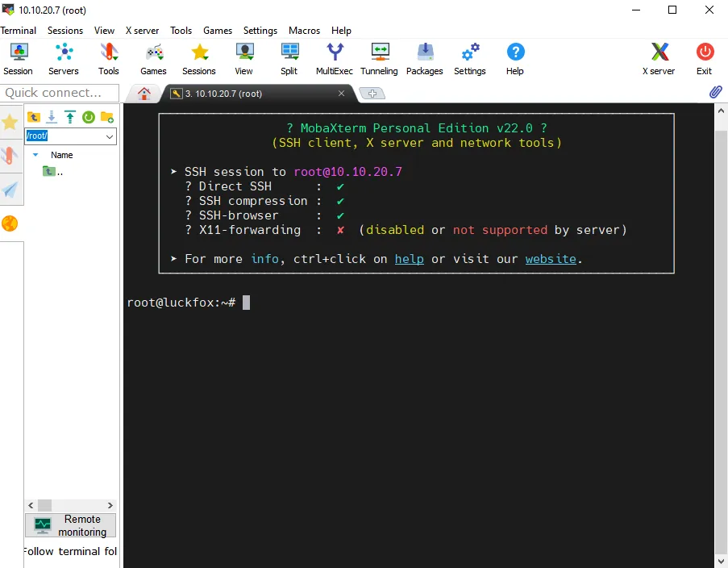
Task: Click the Quick connect input field
Action: [60, 93]
